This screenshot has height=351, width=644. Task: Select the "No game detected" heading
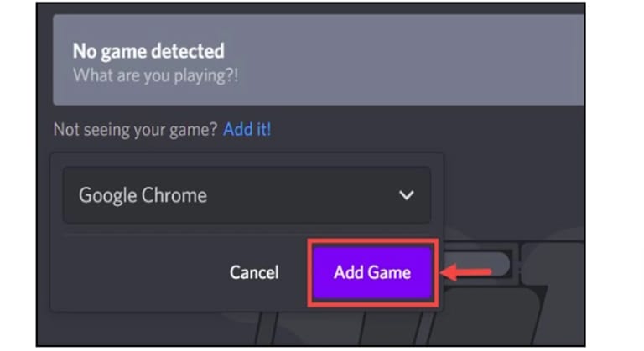148,51
